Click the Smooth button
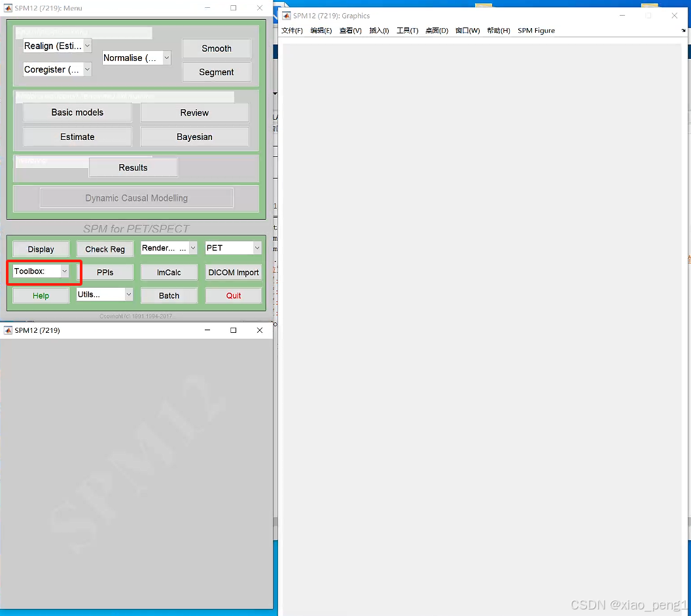Viewport: 691px width, 616px height. 217,48
